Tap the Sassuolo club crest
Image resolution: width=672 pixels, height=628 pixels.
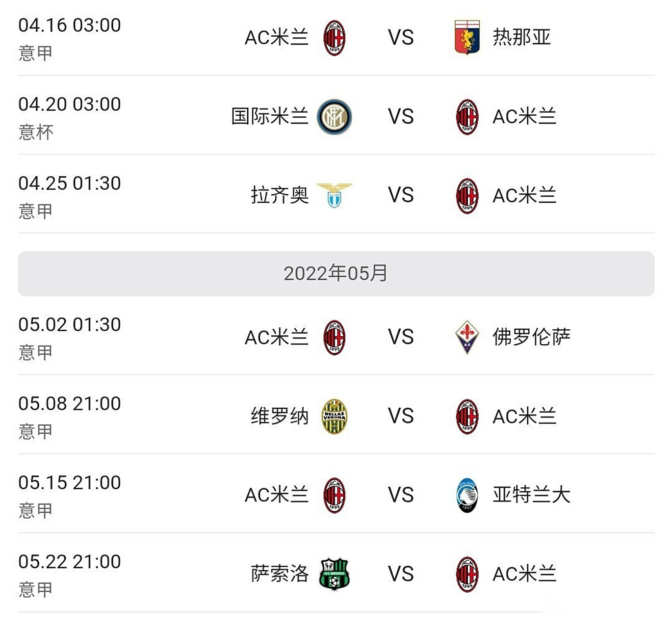335,574
